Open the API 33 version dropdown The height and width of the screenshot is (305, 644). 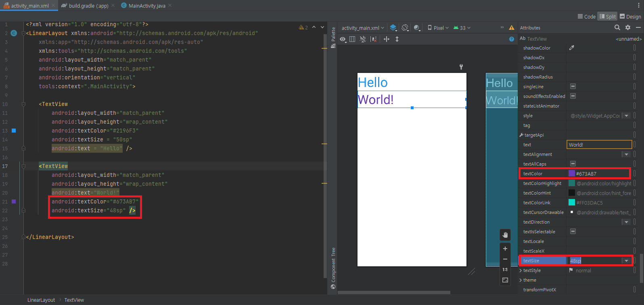462,28
